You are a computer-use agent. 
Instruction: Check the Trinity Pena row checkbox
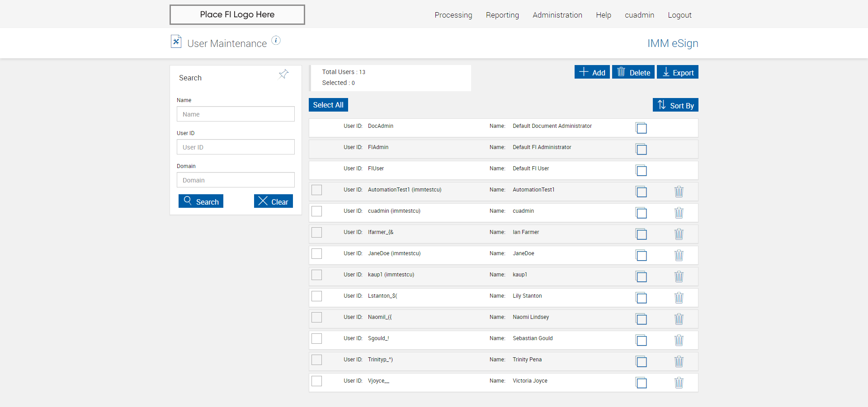[317, 360]
